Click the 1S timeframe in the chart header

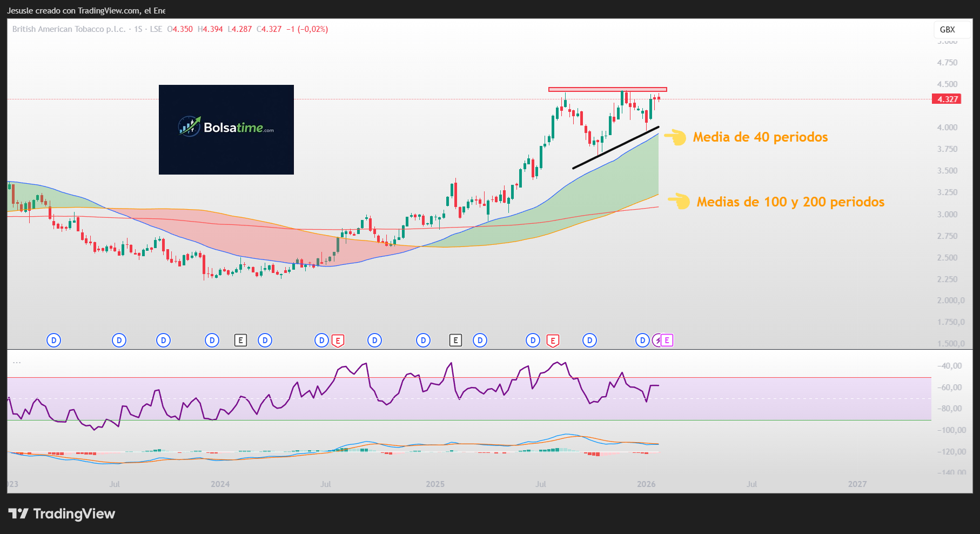pos(138,29)
